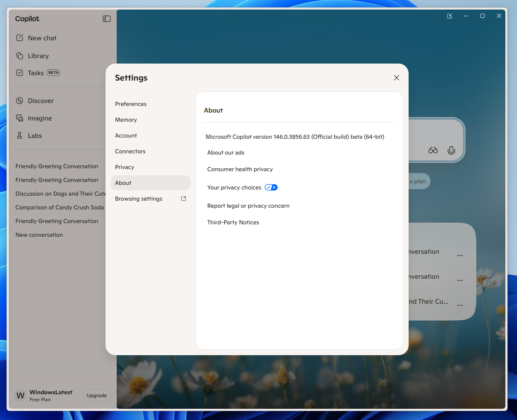Open the Labs section
This screenshot has height=420, width=517.
34,135
